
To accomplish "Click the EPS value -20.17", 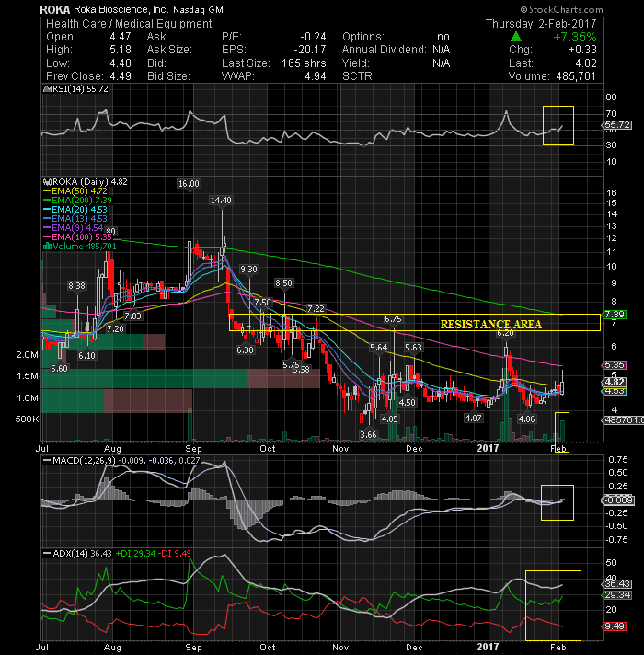I will point(309,50).
